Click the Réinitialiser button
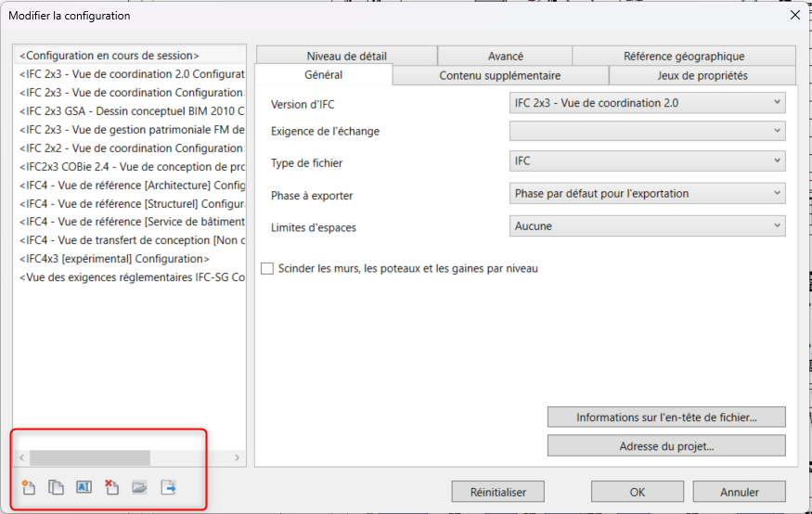The image size is (812, 514). pos(497,492)
